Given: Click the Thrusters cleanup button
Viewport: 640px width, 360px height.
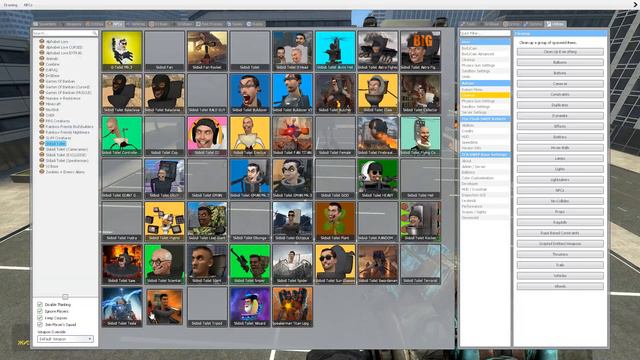Looking at the screenshot, I should point(560,254).
